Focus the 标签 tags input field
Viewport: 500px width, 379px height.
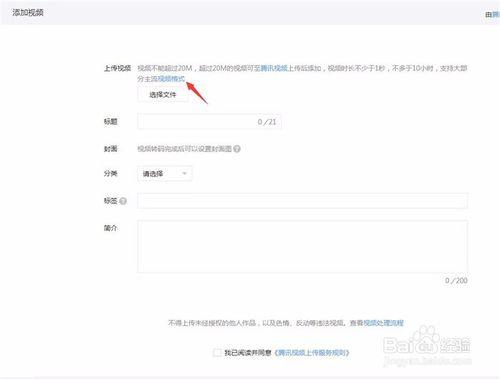click(303, 201)
